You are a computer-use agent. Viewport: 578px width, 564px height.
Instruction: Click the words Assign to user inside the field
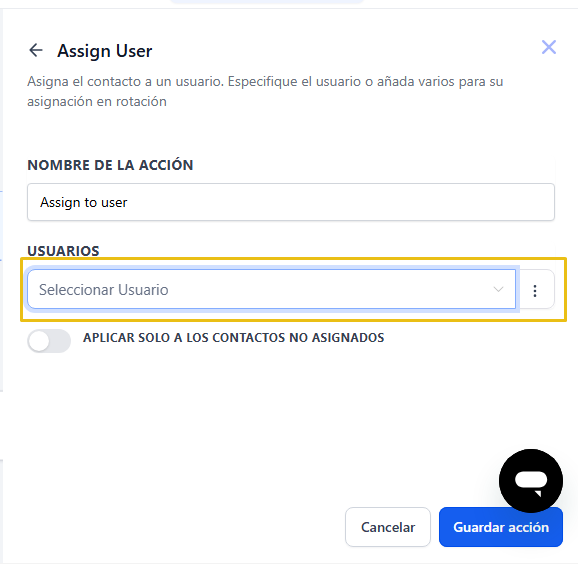(x=84, y=202)
